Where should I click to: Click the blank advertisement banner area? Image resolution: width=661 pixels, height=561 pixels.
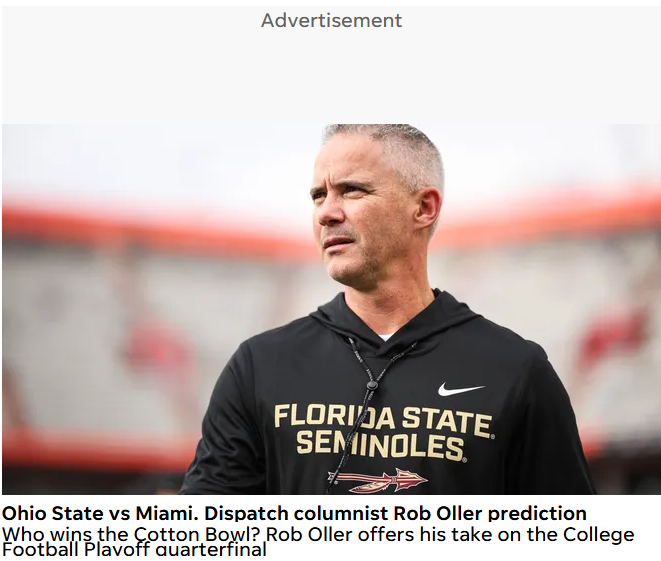331,77
